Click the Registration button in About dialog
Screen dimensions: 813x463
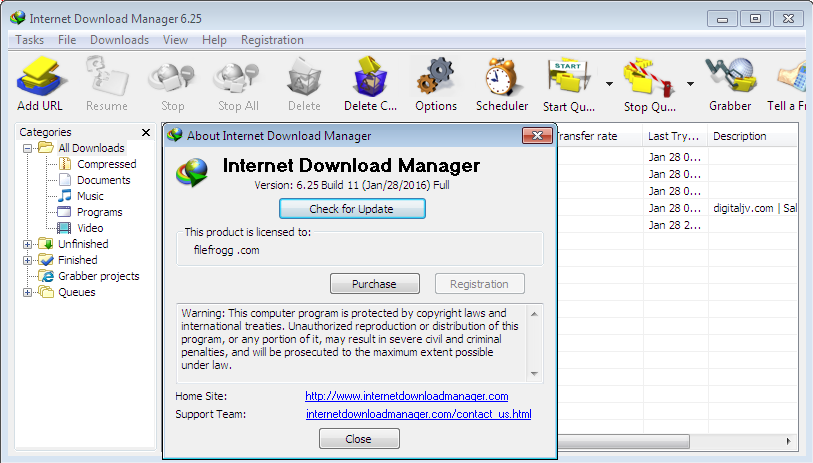coord(480,284)
